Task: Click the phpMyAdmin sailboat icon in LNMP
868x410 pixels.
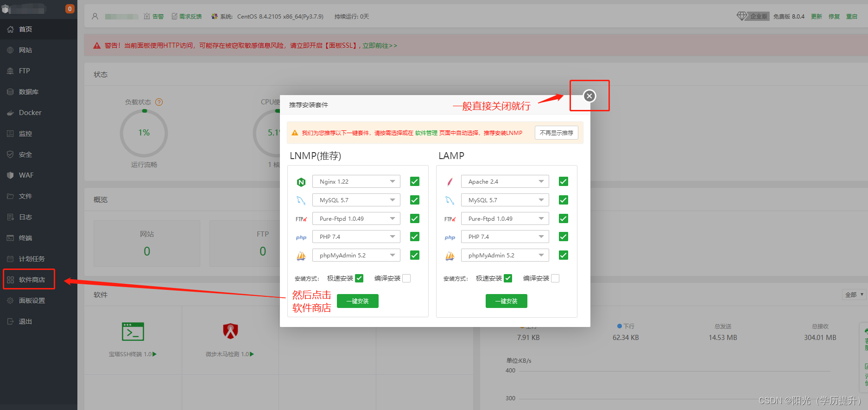Action: point(301,256)
